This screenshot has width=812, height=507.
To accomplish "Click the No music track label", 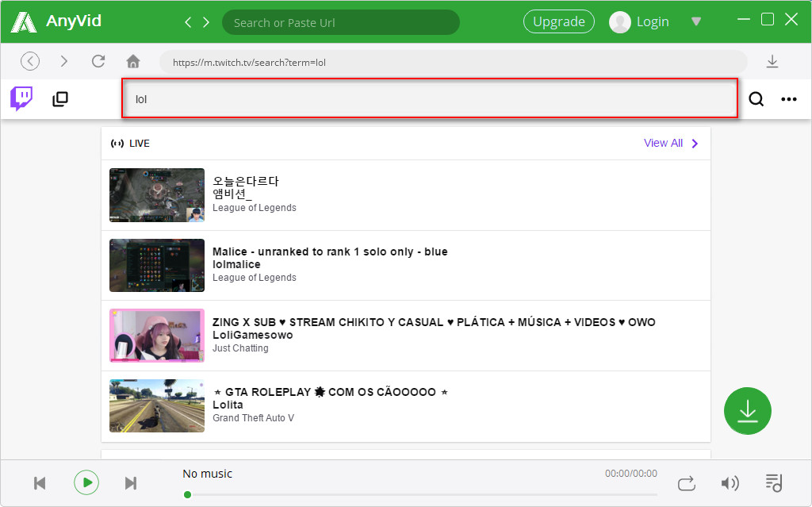I will [x=207, y=474].
